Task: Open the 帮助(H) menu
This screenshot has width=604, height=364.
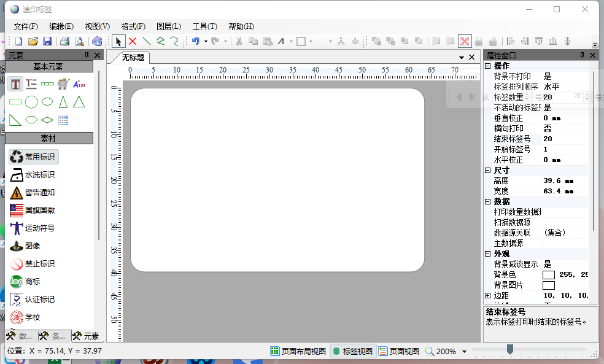Action: (x=241, y=26)
